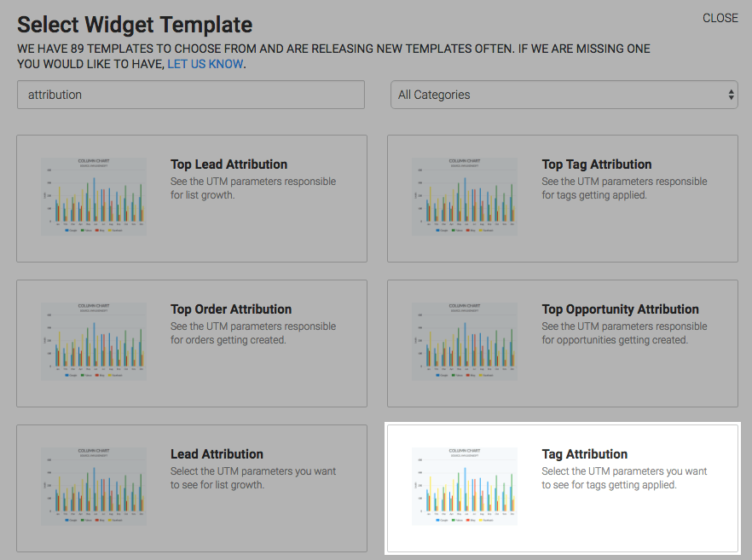Click the Tag Attribution chart thumbnail

tap(464, 486)
